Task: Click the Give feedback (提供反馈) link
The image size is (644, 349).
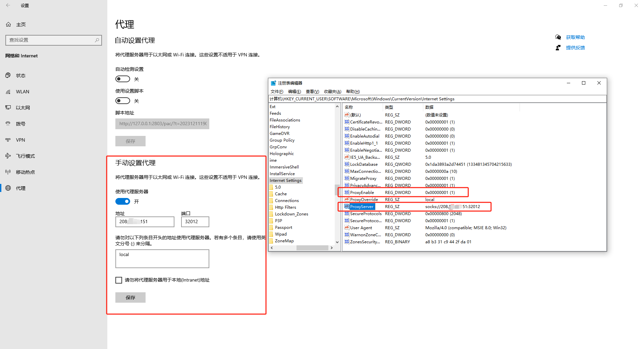Action: point(575,48)
